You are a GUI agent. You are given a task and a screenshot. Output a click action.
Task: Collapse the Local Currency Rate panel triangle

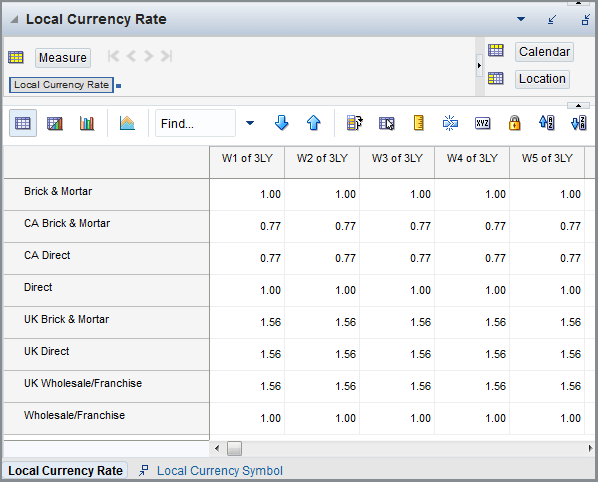pyautogui.click(x=14, y=19)
